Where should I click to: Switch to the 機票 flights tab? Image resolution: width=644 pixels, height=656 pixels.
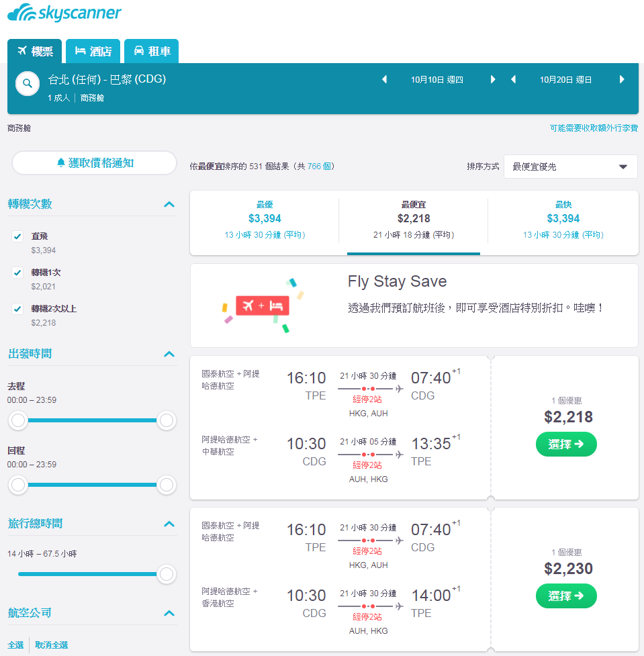35,51
